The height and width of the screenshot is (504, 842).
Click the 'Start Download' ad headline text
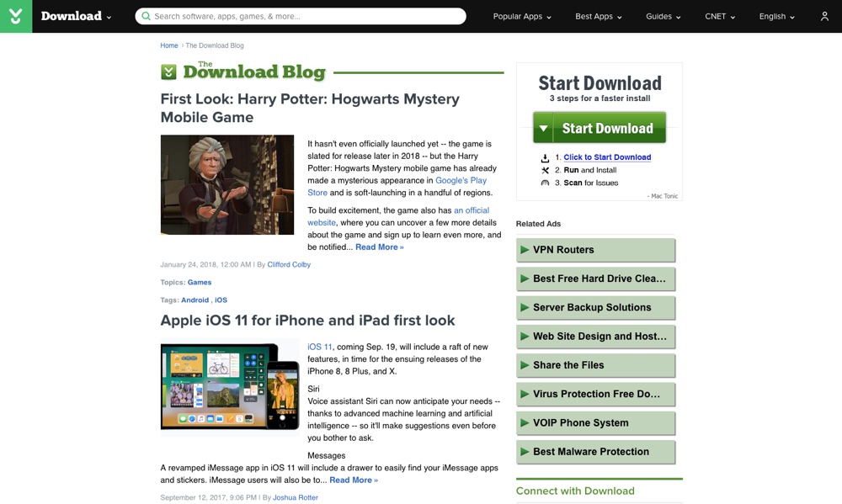(x=600, y=83)
